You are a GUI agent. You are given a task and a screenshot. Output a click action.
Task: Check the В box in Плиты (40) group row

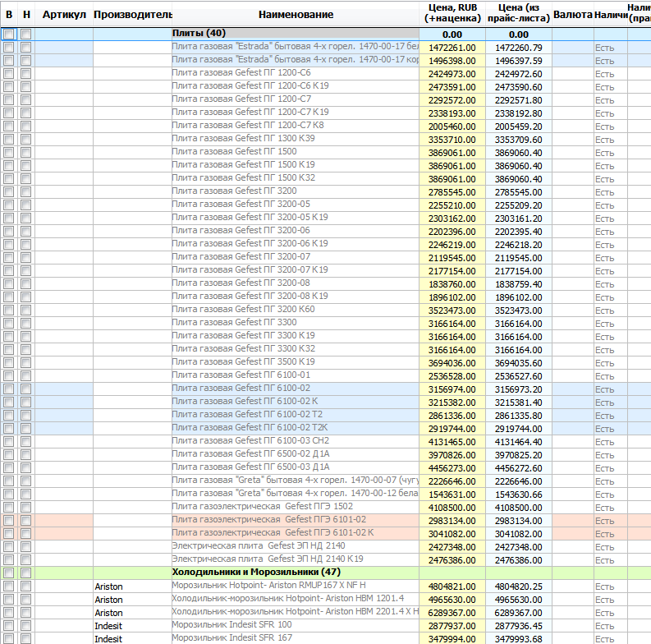9,34
